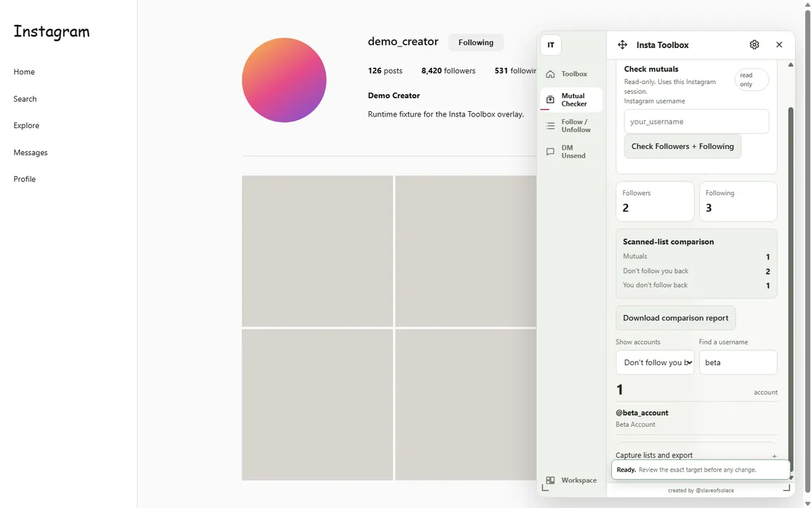Click the bottom-left resize corner handle
The height and width of the screenshot is (508, 812).
click(x=545, y=488)
